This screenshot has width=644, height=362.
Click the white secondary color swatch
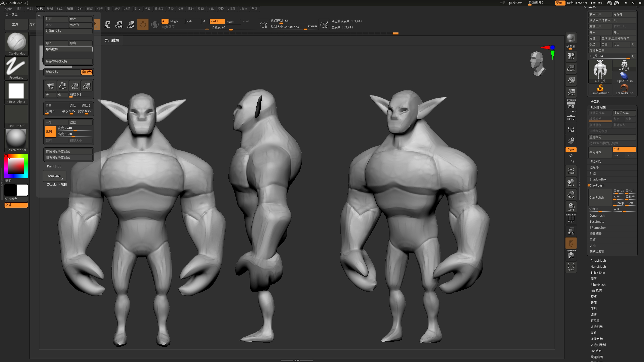(x=22, y=190)
